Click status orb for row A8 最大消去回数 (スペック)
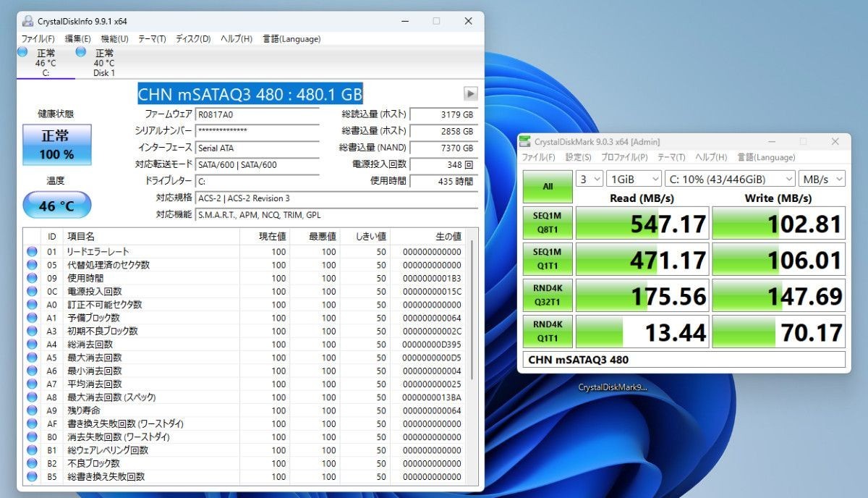This screenshot has width=868, height=498. click(32, 397)
